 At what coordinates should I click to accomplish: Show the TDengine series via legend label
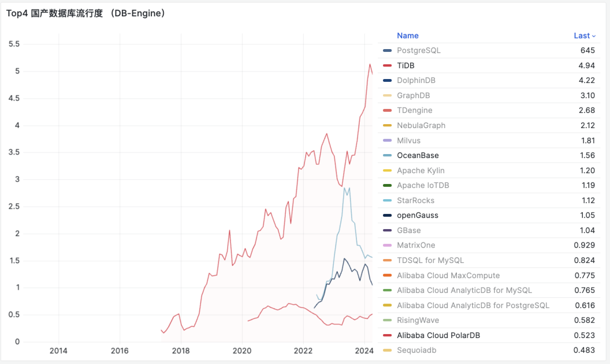(415, 110)
